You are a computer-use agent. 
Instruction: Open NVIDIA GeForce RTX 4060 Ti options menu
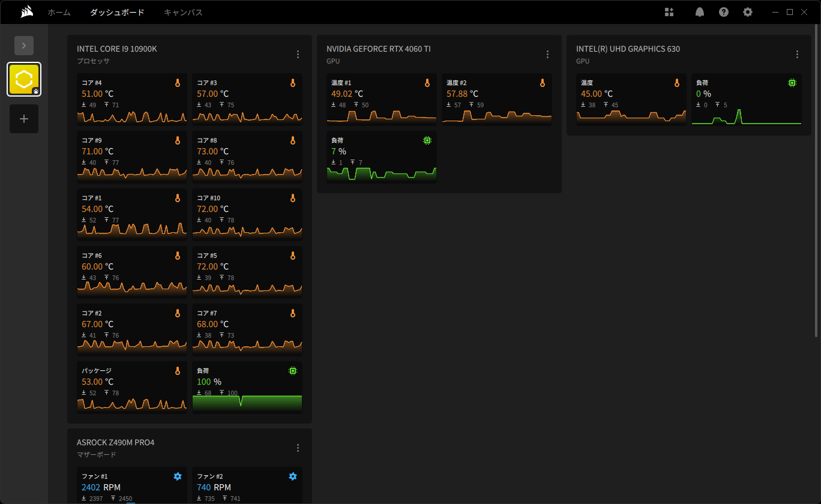click(547, 54)
